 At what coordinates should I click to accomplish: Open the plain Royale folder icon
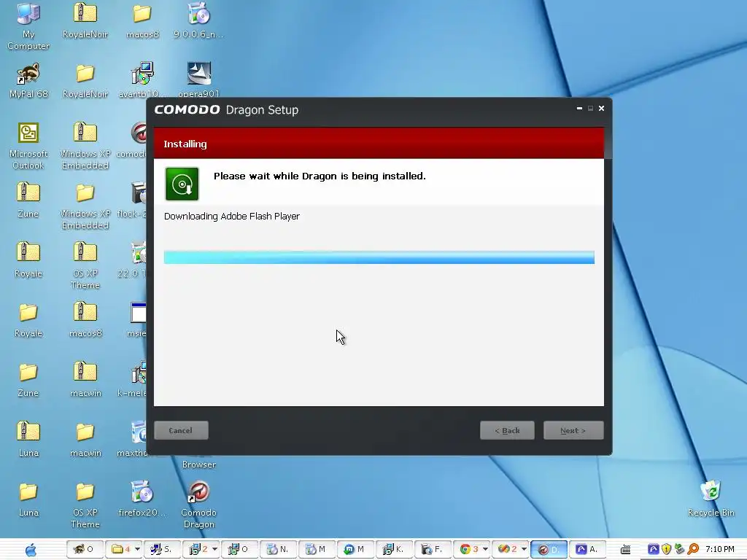pos(28,319)
